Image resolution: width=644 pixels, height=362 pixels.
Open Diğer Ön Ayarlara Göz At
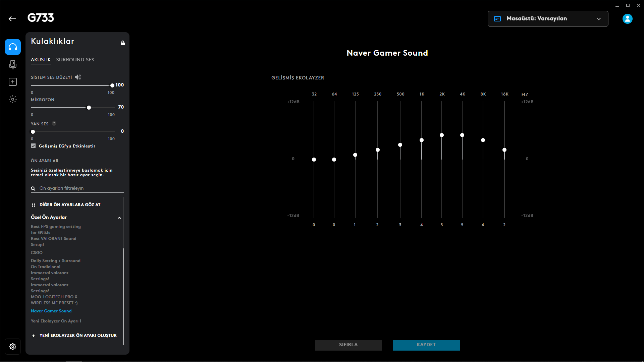[x=70, y=205]
